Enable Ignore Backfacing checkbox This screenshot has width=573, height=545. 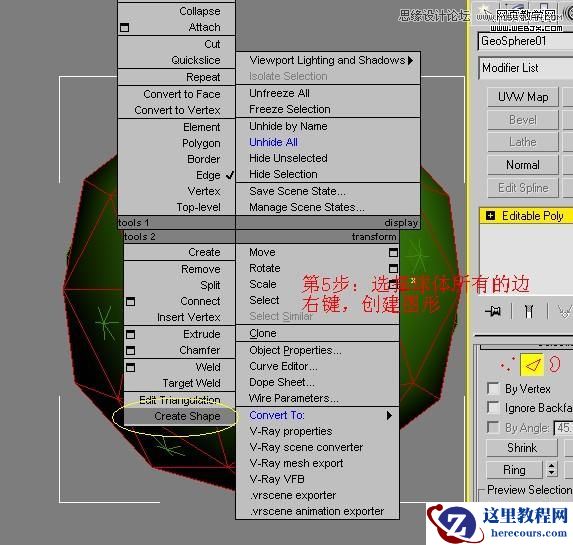point(493,408)
